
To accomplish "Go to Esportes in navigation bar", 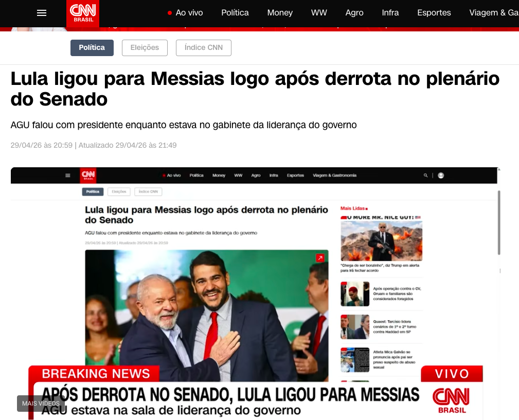I will 434,13.
